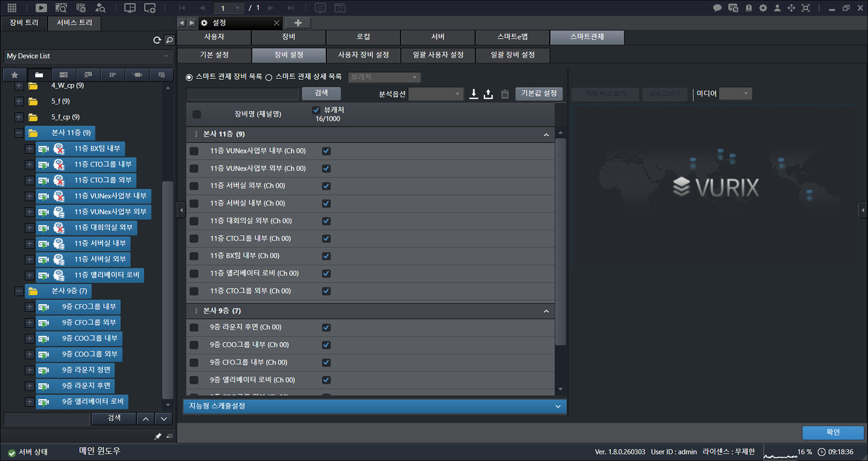Select 11층 엘리베이터 로비 in device tree
The image size is (868, 461).
90,275
